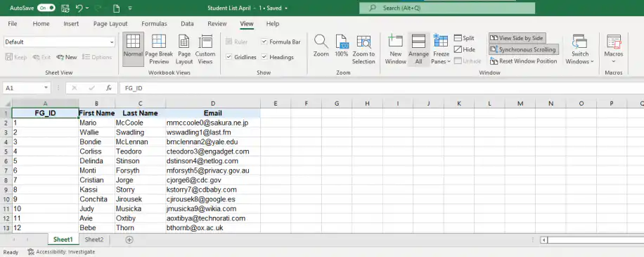The height and width of the screenshot is (257, 644).
Task: Click the New blank document icon
Action: coord(116,8)
